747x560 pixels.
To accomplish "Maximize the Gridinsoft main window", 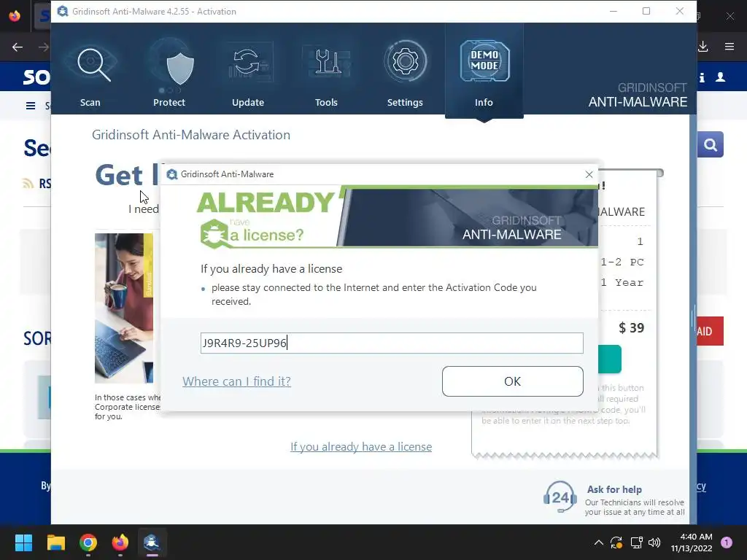I will click(x=646, y=11).
